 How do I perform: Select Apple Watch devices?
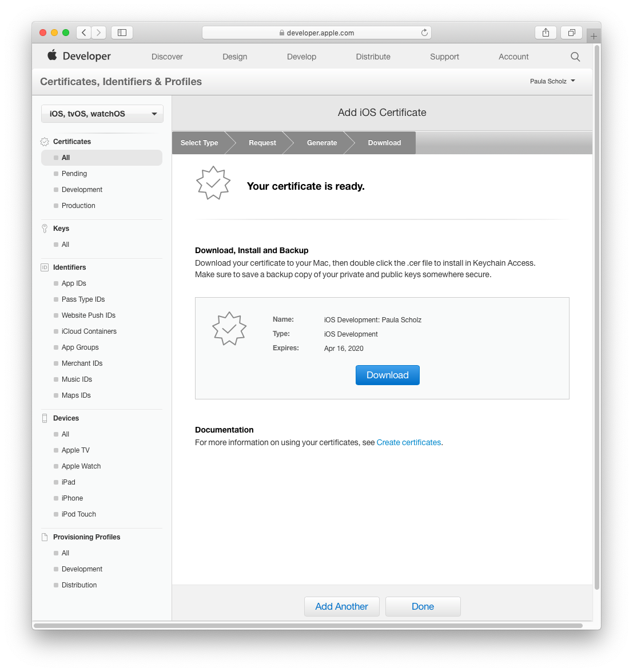pos(81,466)
